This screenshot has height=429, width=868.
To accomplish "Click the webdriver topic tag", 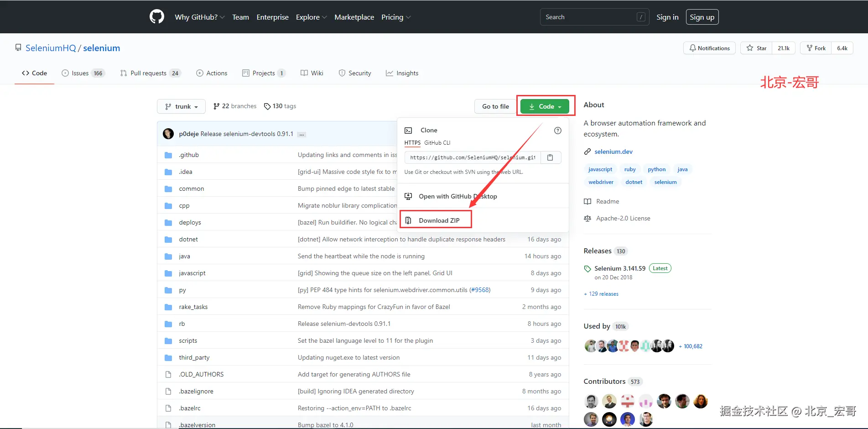I will (601, 182).
